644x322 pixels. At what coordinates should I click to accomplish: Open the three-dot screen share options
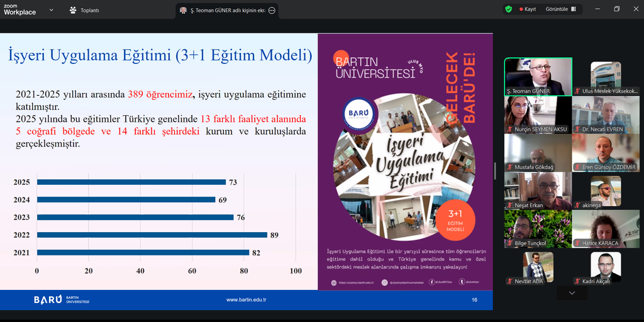pyautogui.click(x=272, y=11)
